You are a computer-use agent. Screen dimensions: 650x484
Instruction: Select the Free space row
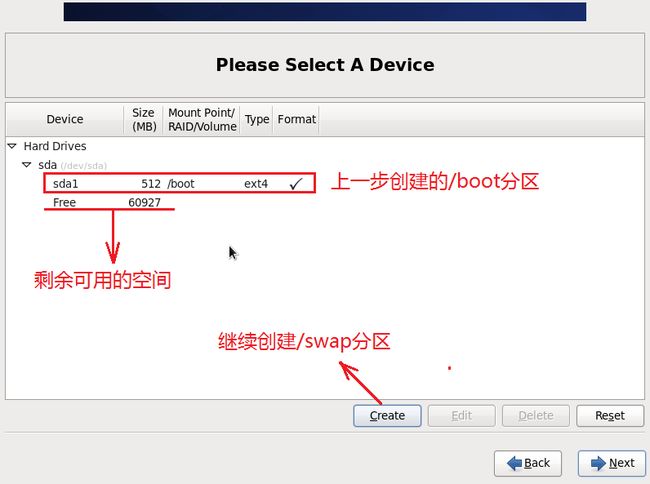(108, 202)
